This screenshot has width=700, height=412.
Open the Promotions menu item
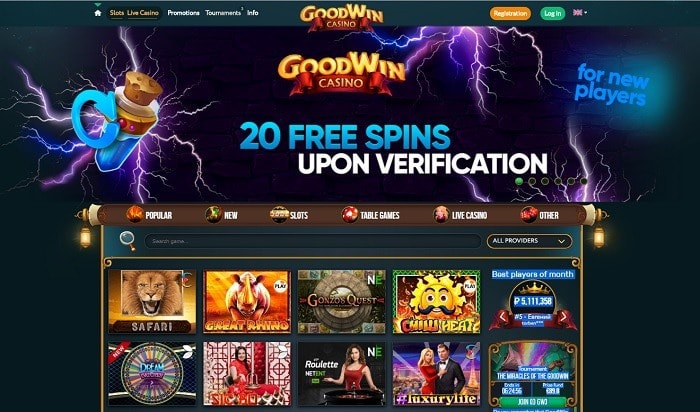183,13
